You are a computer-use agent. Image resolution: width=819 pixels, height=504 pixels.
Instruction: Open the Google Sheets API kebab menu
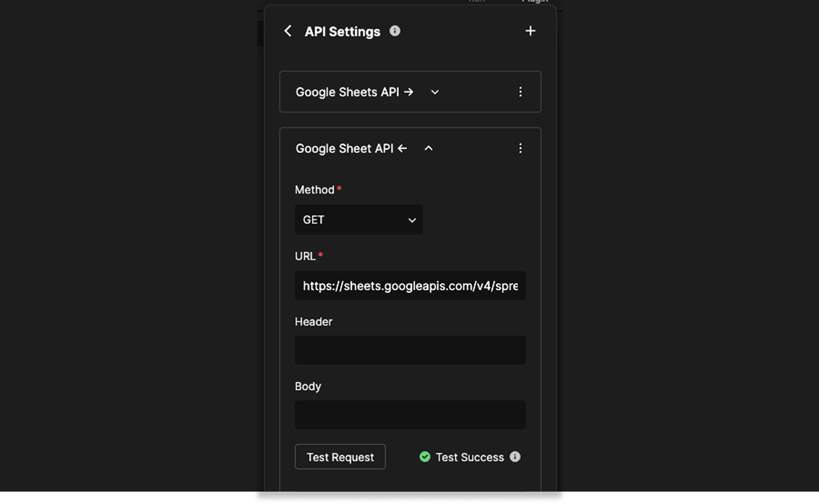pos(521,92)
